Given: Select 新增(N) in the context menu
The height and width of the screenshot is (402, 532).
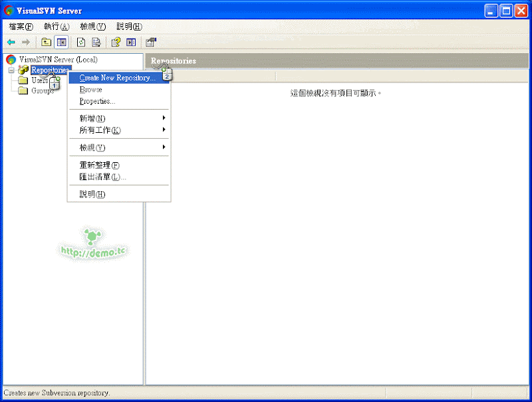Looking at the screenshot, I should 119,118.
